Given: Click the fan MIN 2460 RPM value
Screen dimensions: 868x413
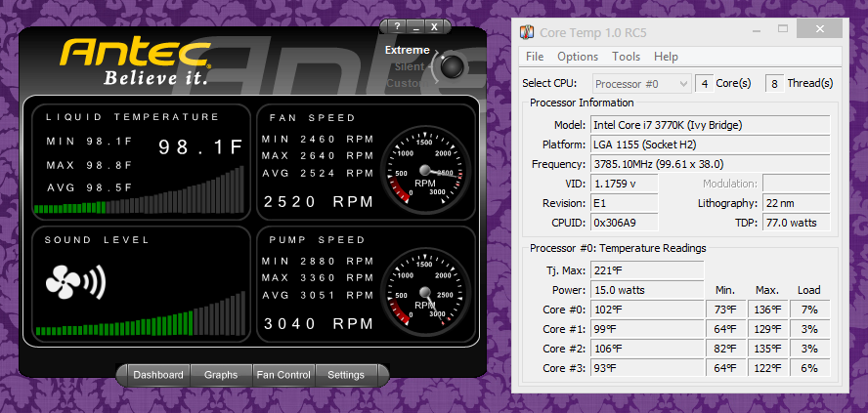Looking at the screenshot, I should click(x=319, y=139).
